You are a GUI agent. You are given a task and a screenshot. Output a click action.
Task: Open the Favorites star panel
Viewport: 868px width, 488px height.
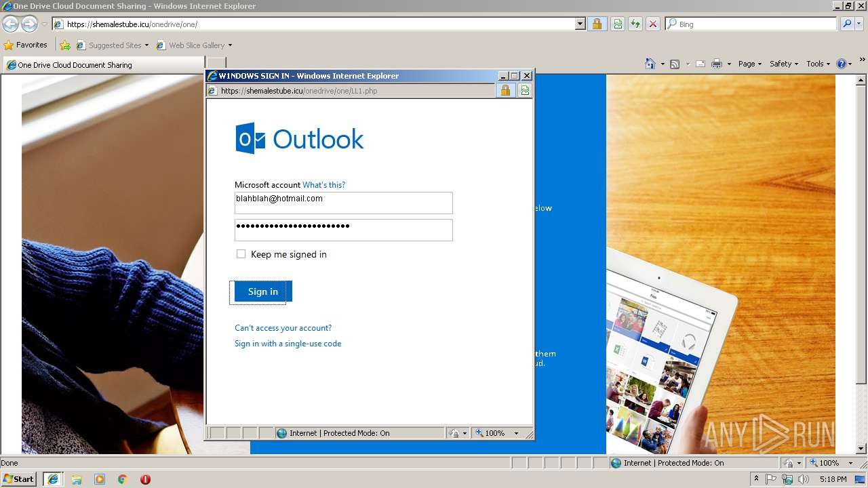pos(25,45)
